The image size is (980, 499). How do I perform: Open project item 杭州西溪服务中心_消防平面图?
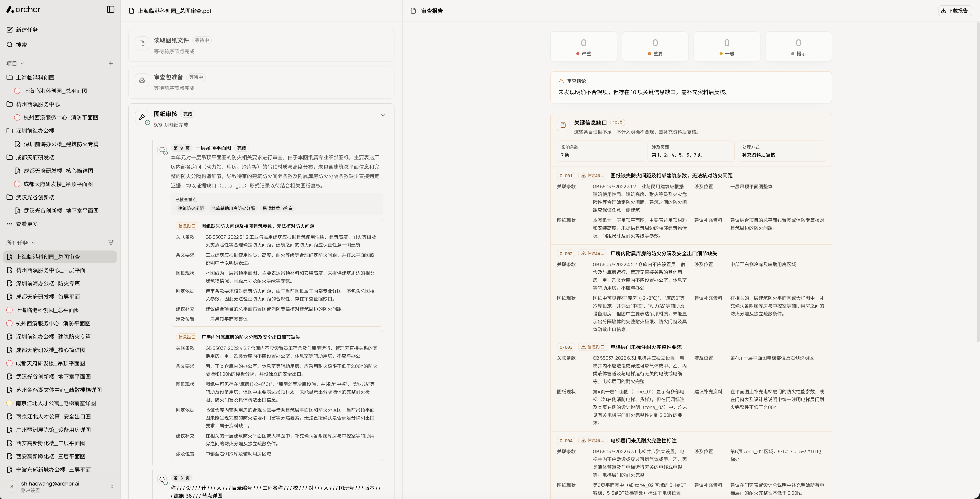pos(60,118)
